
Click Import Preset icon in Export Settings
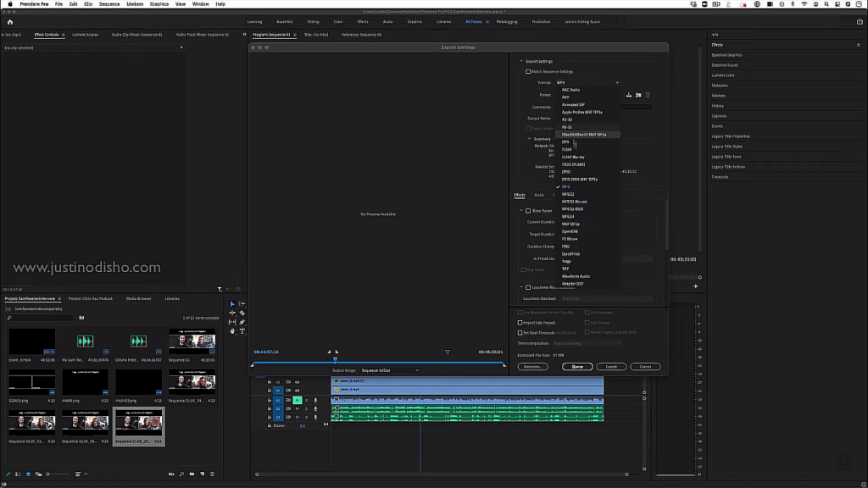(x=638, y=95)
